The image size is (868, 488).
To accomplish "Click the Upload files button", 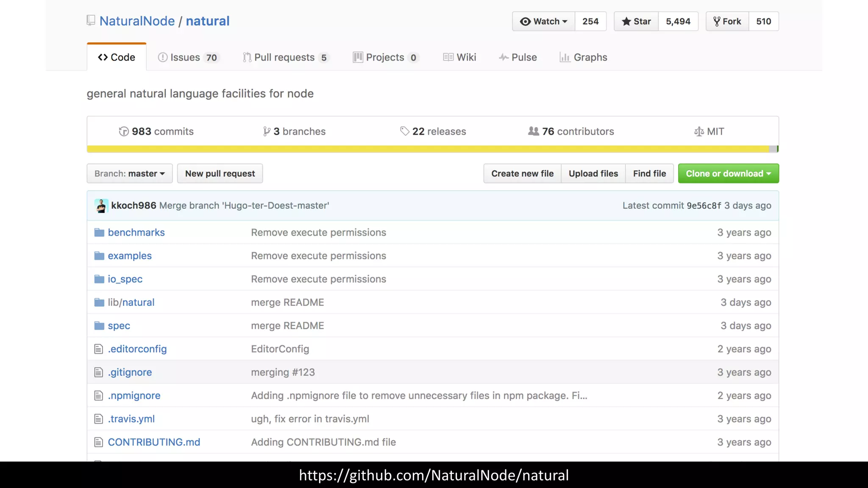I will tap(593, 173).
